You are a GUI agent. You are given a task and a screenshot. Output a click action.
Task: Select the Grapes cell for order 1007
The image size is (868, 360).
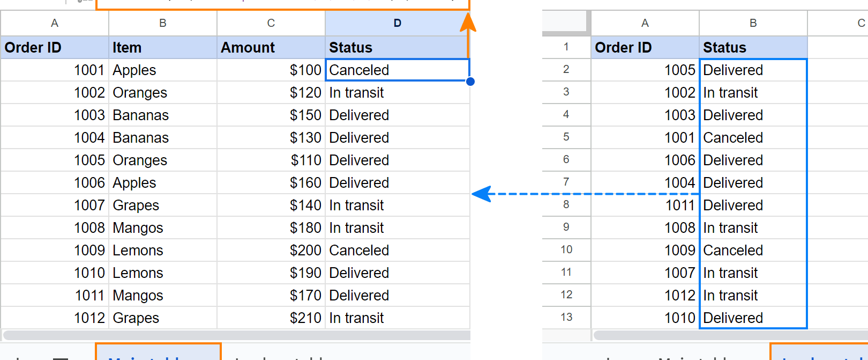click(162, 205)
